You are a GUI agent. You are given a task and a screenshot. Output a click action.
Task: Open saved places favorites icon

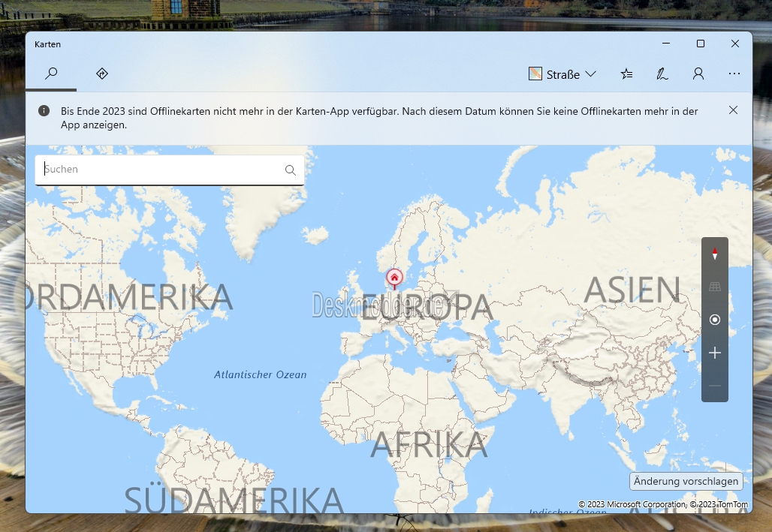[626, 74]
